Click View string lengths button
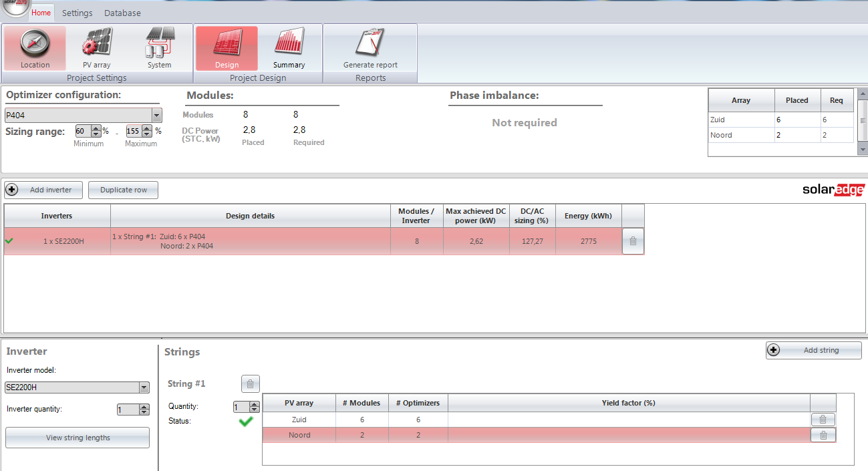This screenshot has width=868, height=471. pos(78,438)
